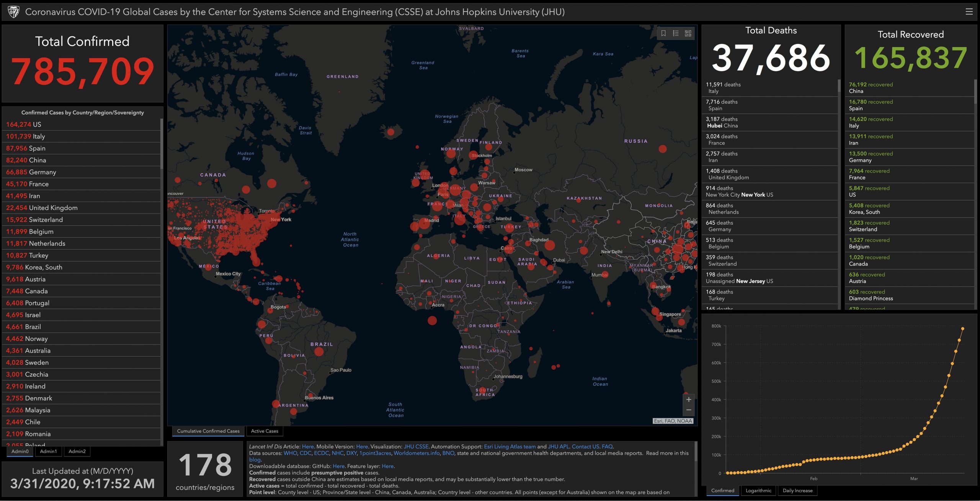Select the Admin0 list tab
This screenshot has height=501, width=980.
(x=20, y=452)
